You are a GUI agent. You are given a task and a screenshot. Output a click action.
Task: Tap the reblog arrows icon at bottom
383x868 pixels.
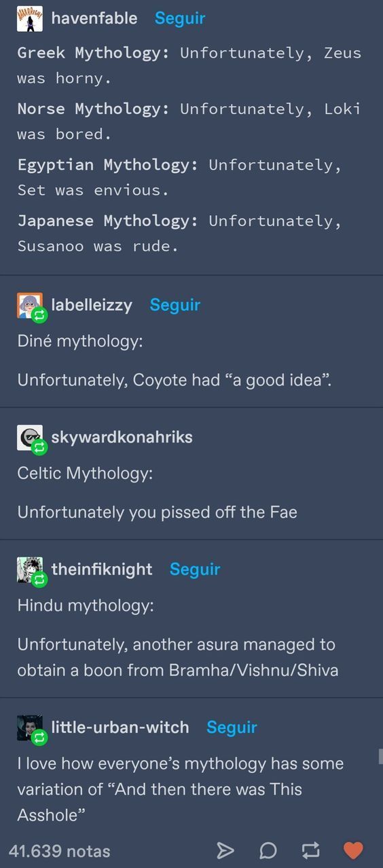coord(310,850)
